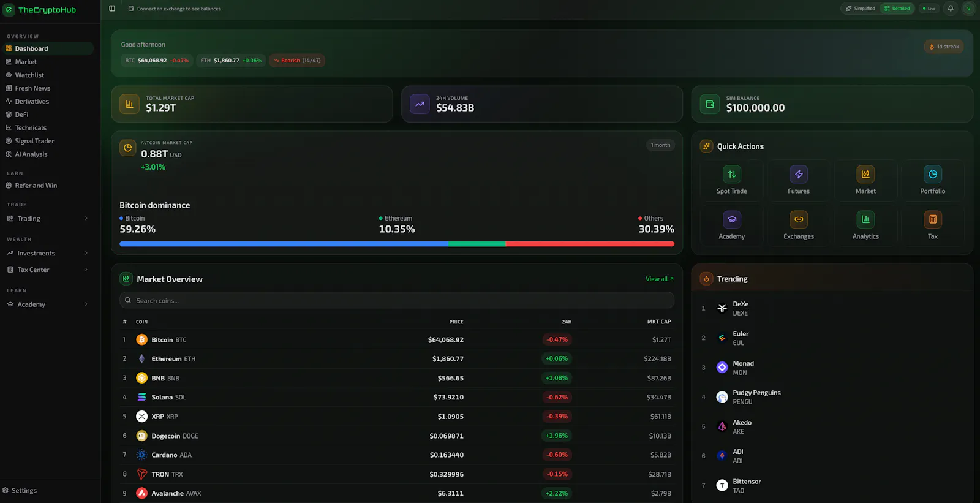Click the ETH price ticker chip
This screenshot has width=980, height=503.
click(x=231, y=61)
